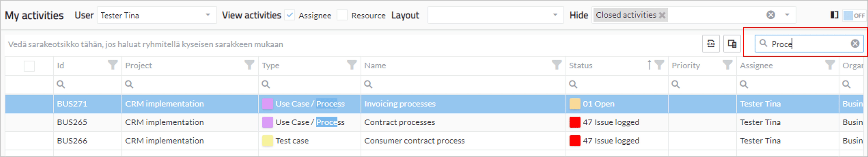Expand the Hide options dropdown arrow
The width and height of the screenshot is (868, 157).
pos(787,15)
